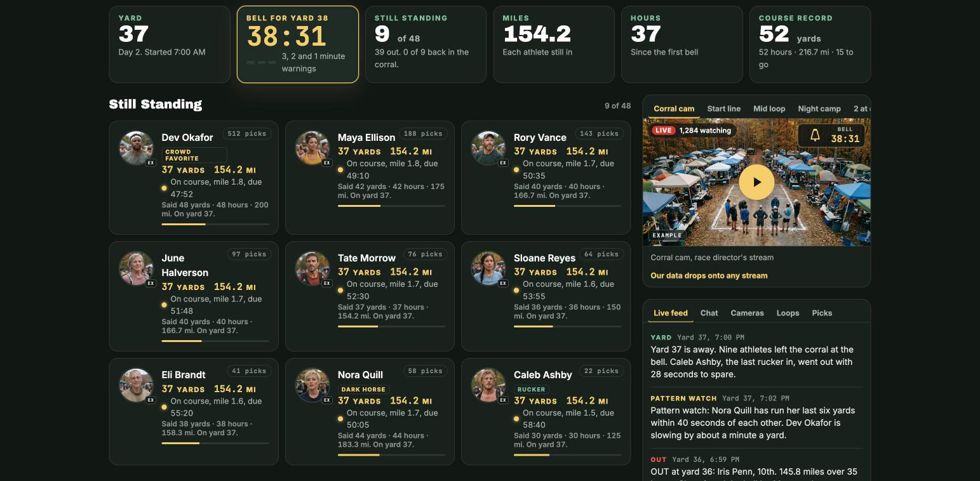Follow the 'Our data drops onto any stream' link
This screenshot has width=980, height=481.
click(709, 275)
